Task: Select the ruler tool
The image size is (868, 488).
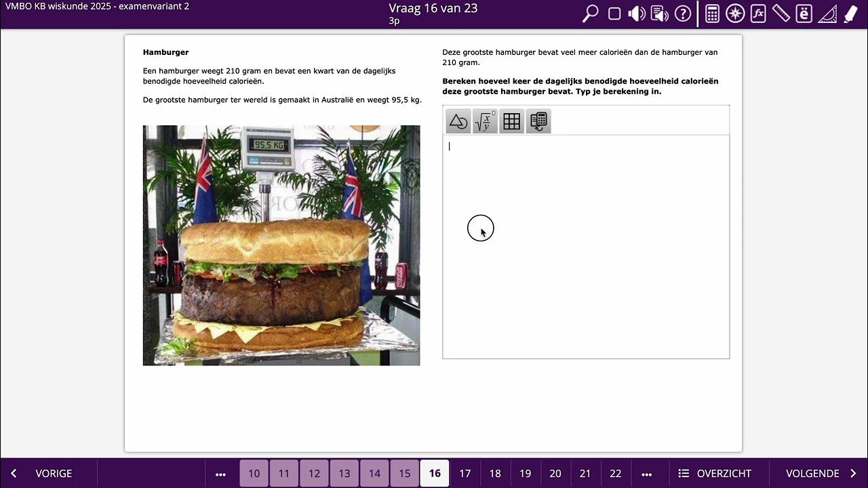Action: [781, 14]
